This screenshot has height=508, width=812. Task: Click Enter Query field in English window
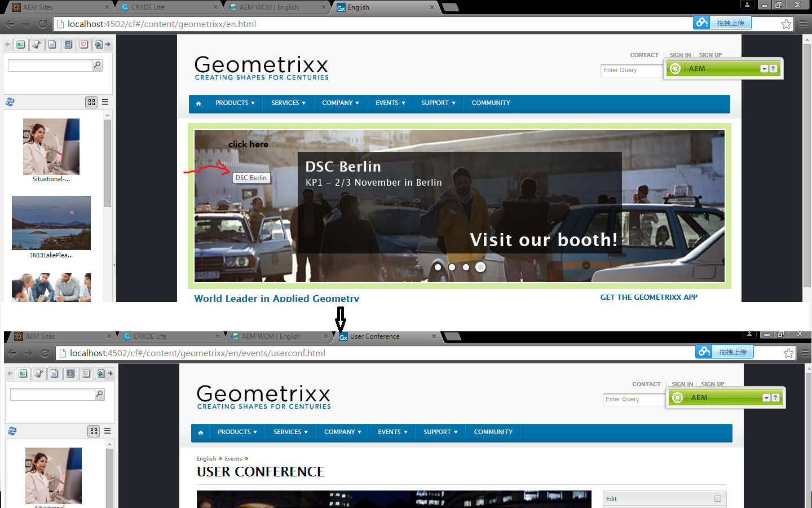[632, 71]
